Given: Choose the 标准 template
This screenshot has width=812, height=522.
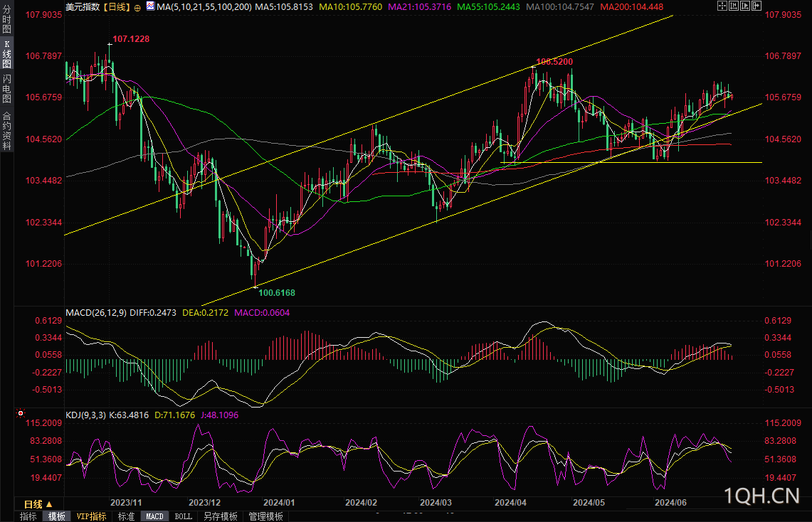Looking at the screenshot, I should 127,516.
